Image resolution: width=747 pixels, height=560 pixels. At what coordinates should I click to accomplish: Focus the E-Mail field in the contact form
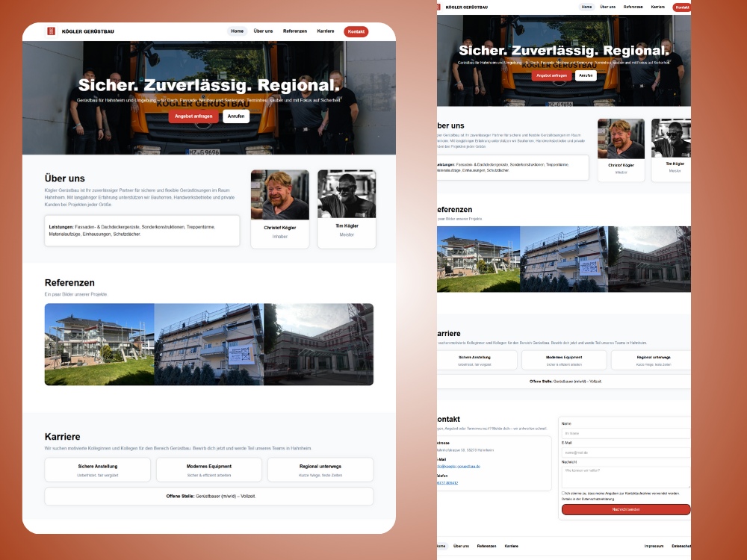[626, 452]
